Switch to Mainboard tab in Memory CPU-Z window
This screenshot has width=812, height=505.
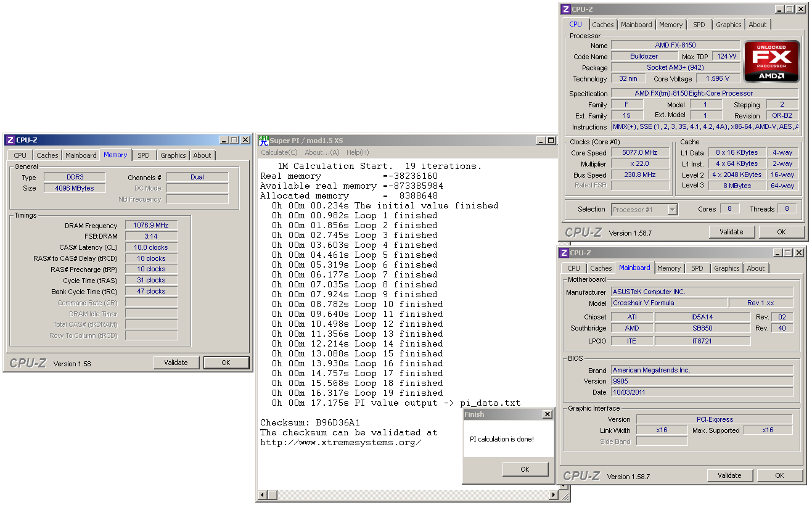tap(81, 155)
